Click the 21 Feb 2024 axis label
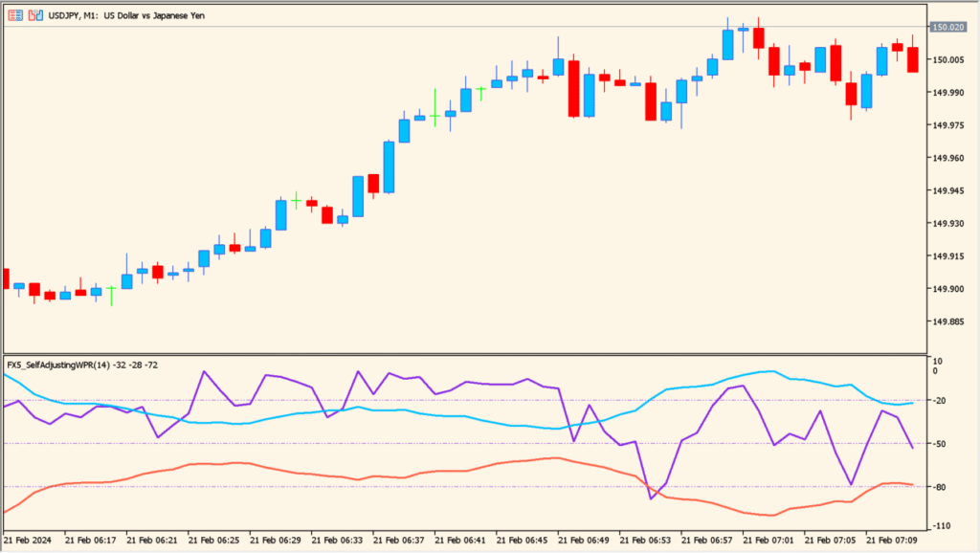Screen dimensions: 980x553 click(x=30, y=540)
